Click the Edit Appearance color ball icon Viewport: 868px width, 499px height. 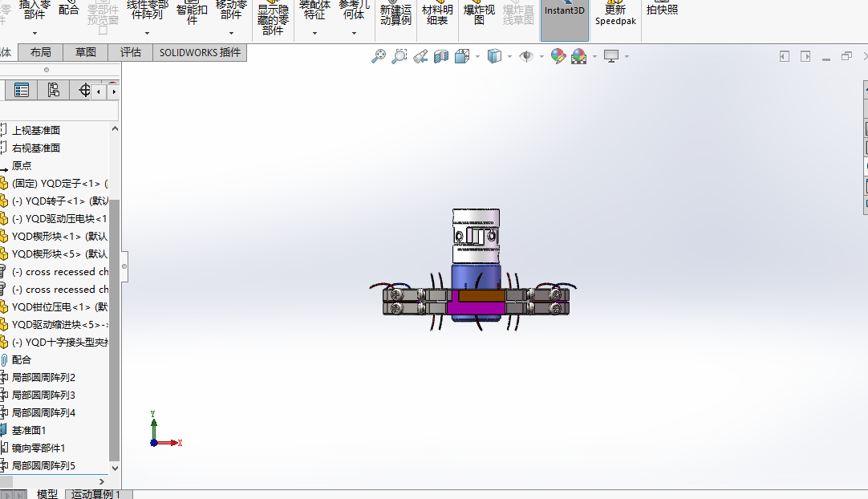click(558, 56)
